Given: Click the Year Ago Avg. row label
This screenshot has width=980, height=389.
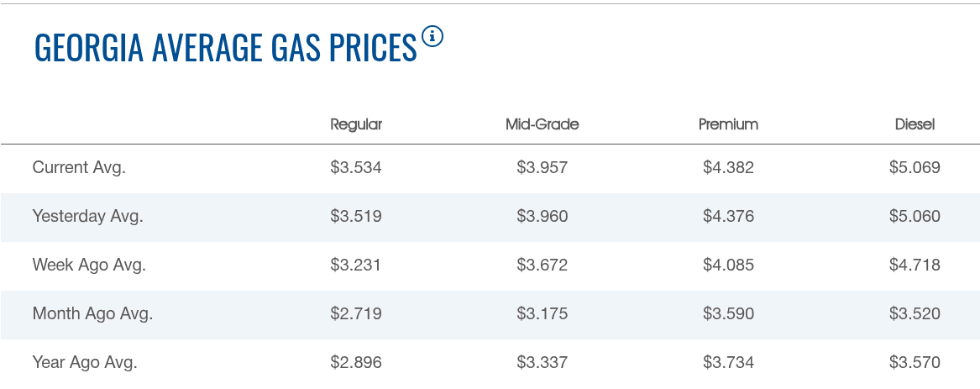Looking at the screenshot, I should coord(85,363).
